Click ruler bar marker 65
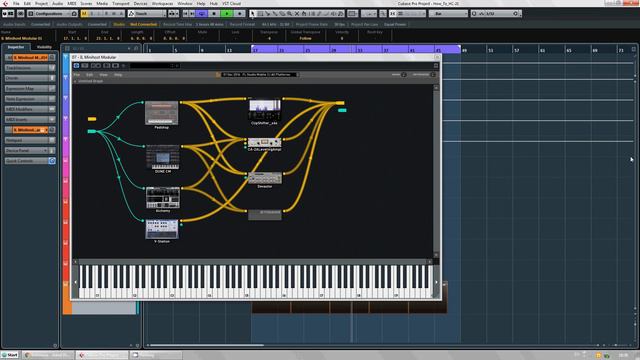The height and width of the screenshot is (360, 640). [569, 50]
